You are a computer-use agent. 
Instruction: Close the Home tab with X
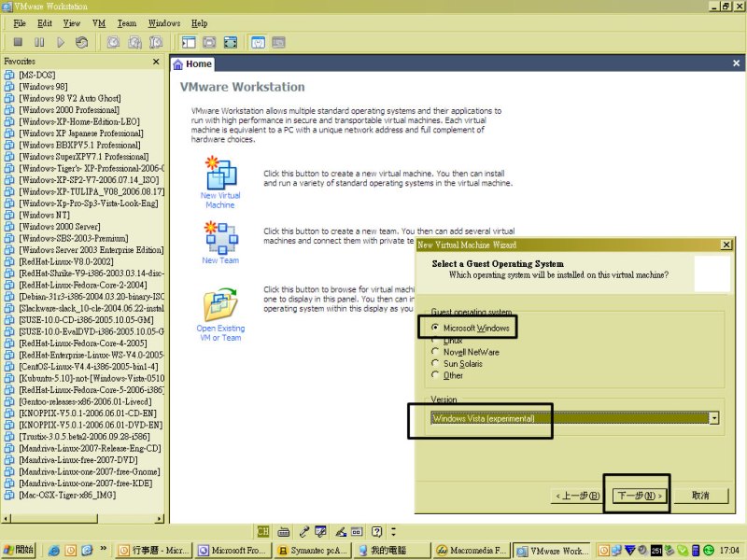tap(736, 63)
